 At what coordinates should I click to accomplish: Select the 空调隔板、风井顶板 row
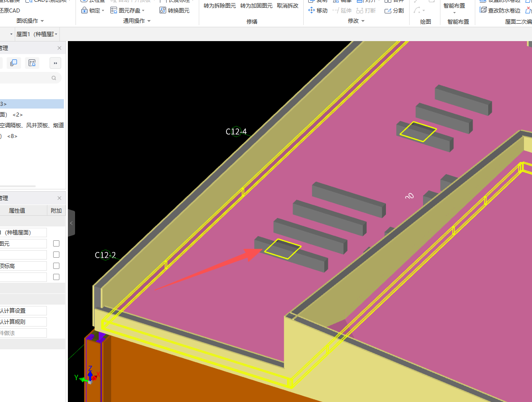[32, 126]
